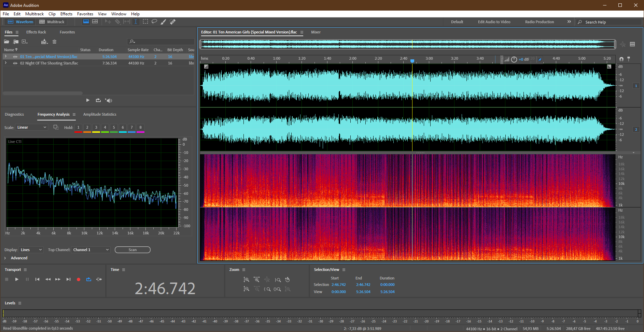Open the Files panel menu
644x332 pixels.
pyautogui.click(x=17, y=32)
